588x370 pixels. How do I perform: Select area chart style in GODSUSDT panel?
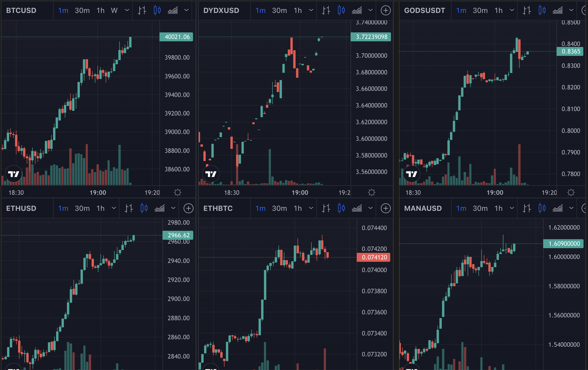point(557,10)
